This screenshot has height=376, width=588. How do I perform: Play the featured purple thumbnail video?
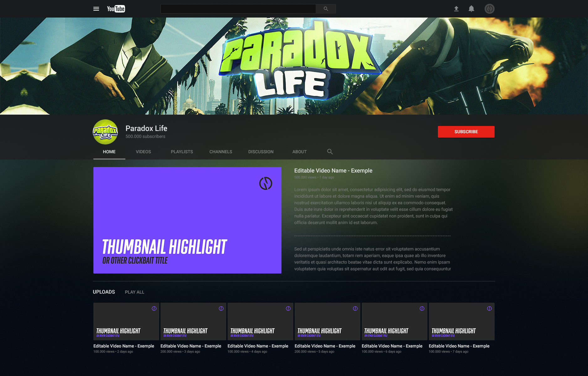[x=187, y=220]
